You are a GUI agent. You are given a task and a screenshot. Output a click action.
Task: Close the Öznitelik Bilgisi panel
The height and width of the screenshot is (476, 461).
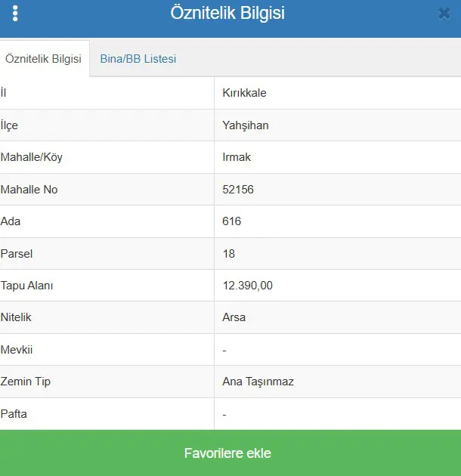pos(444,14)
